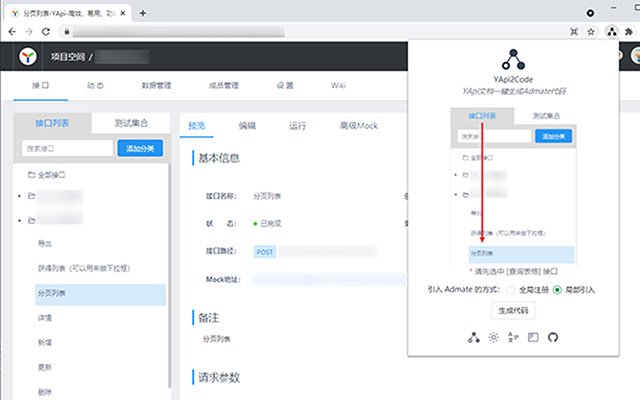Switch to the 动态 navigation tab
This screenshot has width=640, height=400.
(x=95, y=85)
